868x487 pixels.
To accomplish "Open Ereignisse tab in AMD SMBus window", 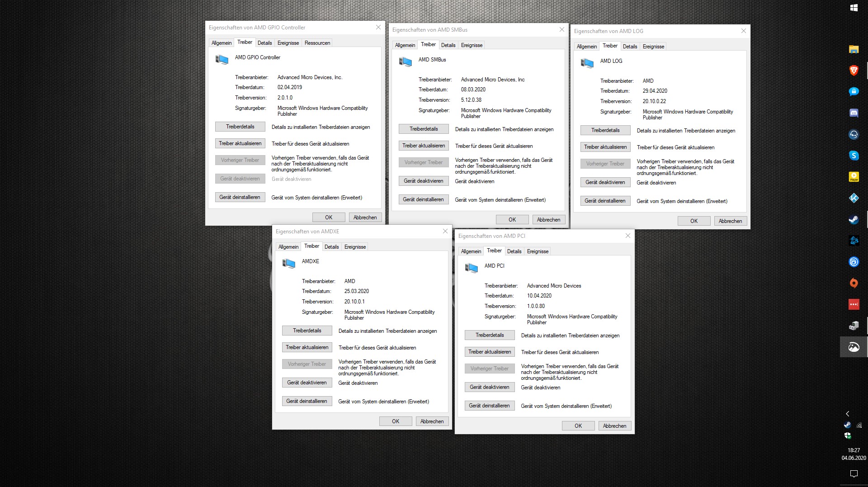I will pyautogui.click(x=472, y=45).
